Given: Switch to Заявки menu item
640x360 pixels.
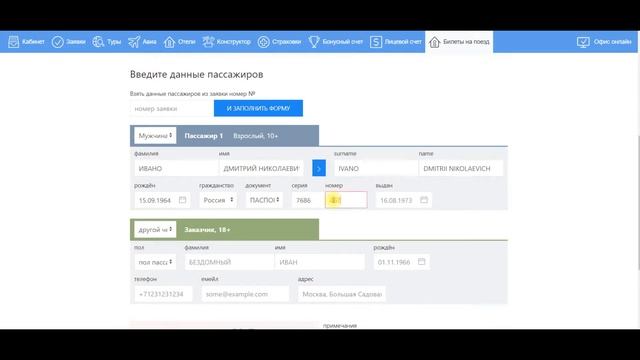Looking at the screenshot, I should coord(76,42).
